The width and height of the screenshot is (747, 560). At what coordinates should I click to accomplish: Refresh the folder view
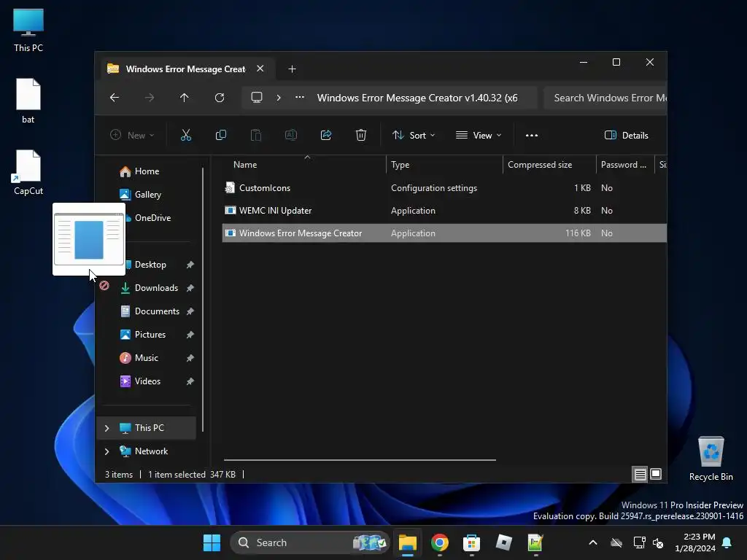click(x=220, y=98)
